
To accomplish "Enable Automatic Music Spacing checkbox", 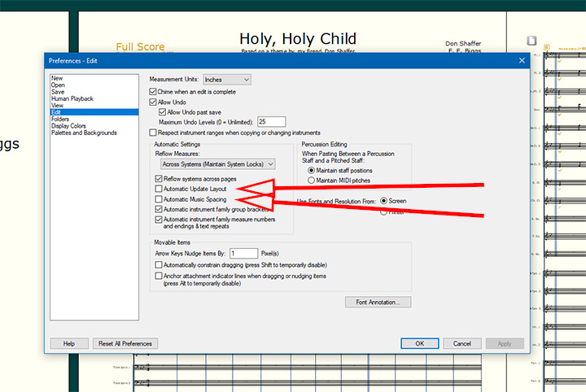I will [x=159, y=198].
